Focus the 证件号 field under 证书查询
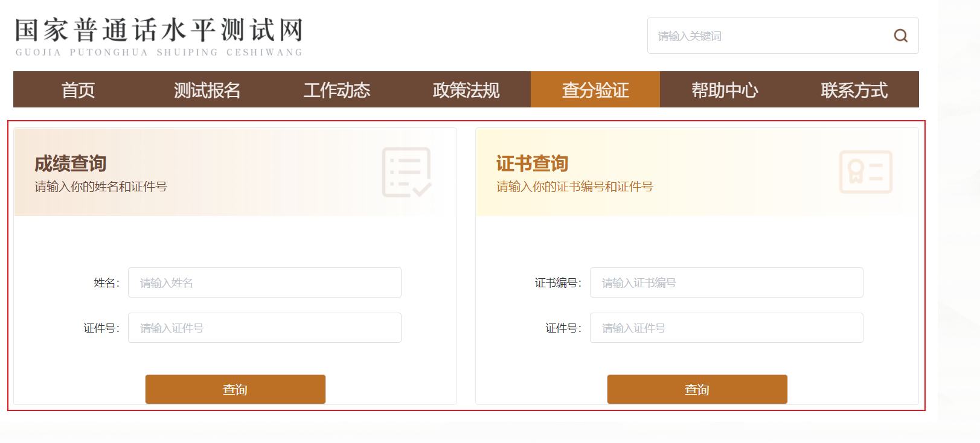980x443 pixels. coord(726,328)
